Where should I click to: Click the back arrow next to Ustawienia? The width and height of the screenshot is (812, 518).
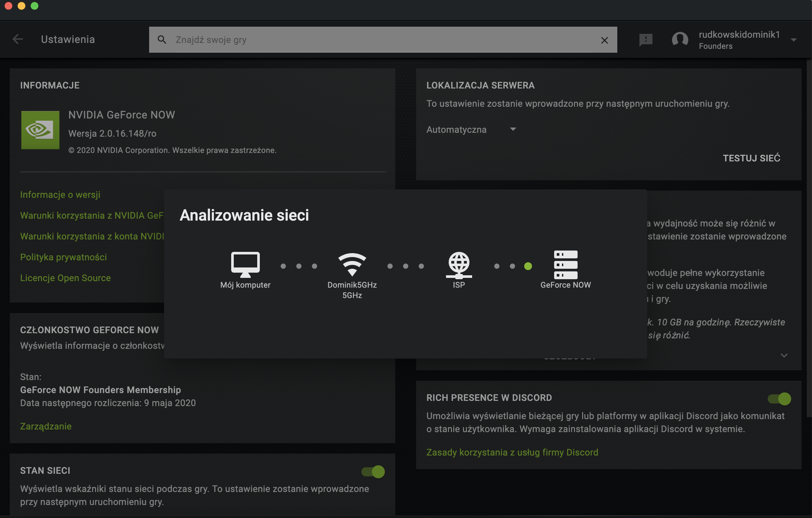(18, 39)
